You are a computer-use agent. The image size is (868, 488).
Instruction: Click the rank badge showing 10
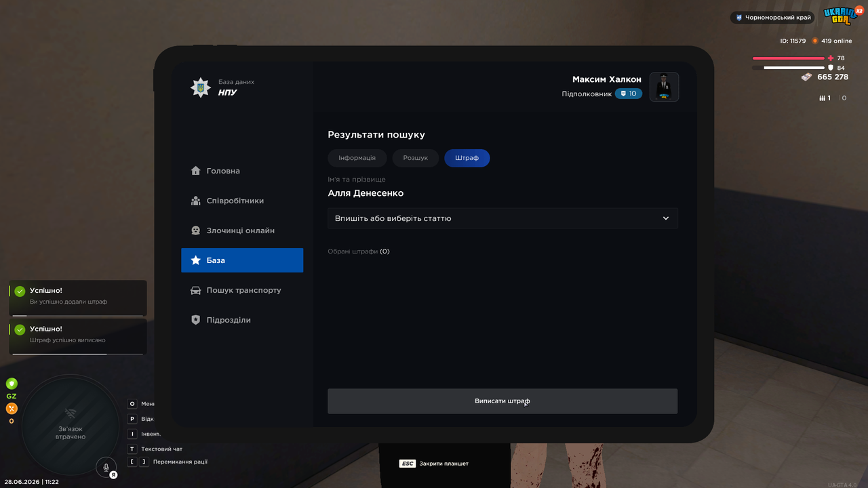coord(629,94)
